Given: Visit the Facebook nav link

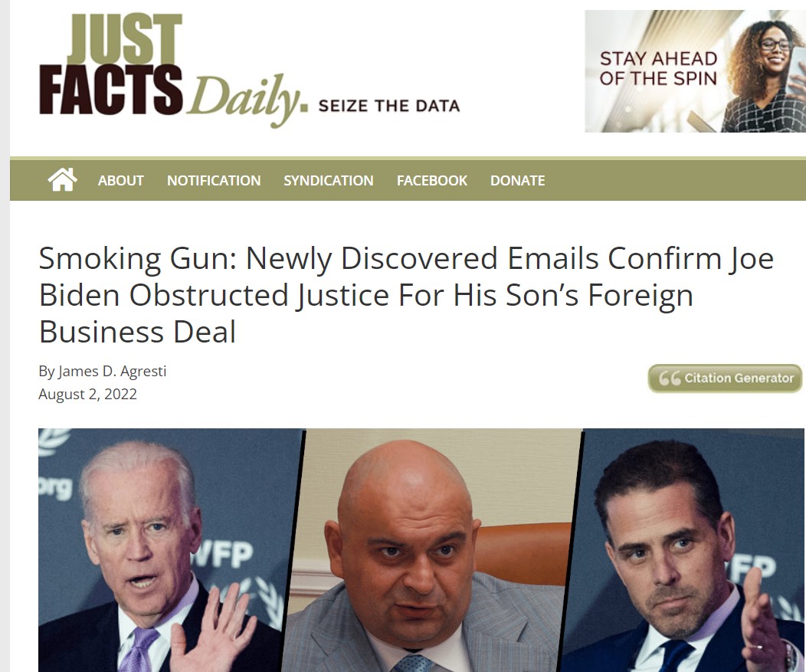Looking at the screenshot, I should [432, 181].
